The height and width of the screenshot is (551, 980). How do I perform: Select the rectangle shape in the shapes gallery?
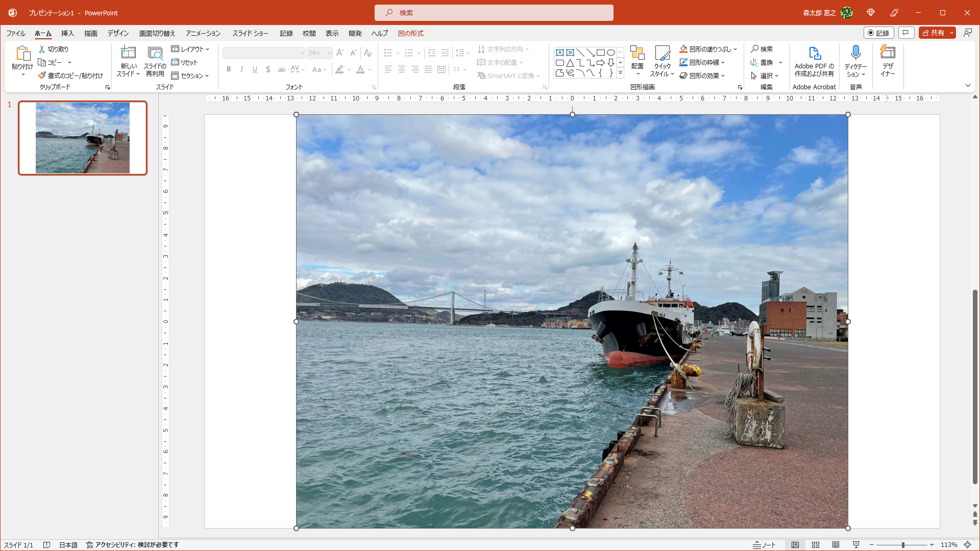[601, 53]
